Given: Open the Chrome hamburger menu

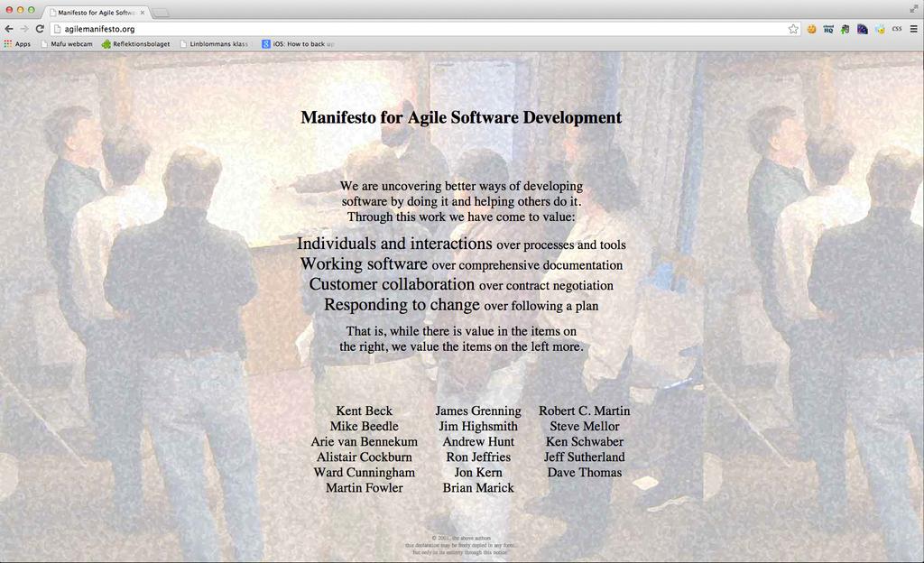Looking at the screenshot, I should 914,29.
